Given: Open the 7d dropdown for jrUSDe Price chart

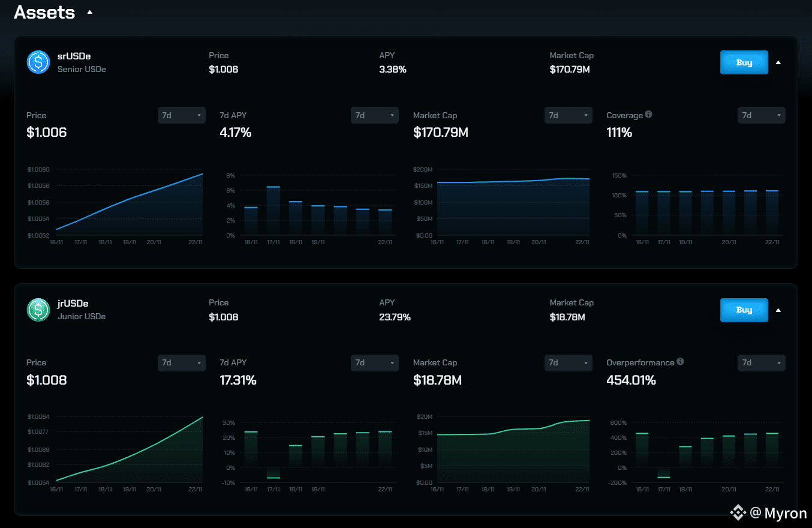Looking at the screenshot, I should coord(182,363).
